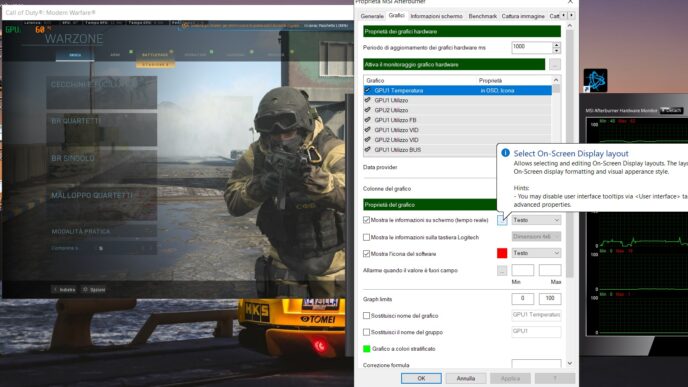
Task: Select the Grafici tab
Action: click(x=396, y=15)
